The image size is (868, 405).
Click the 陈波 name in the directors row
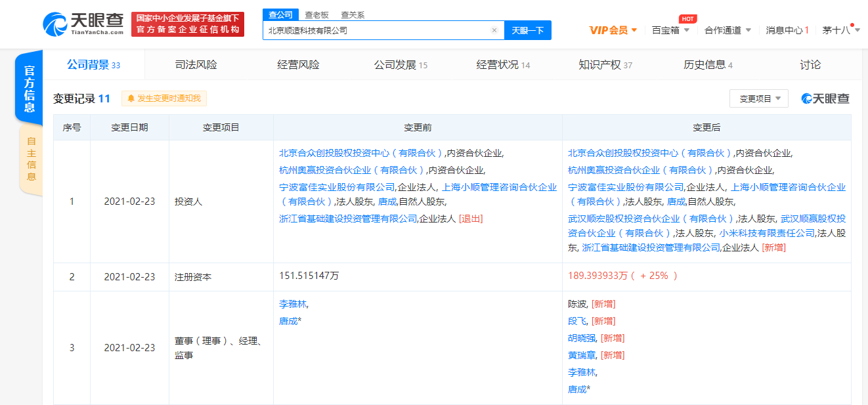click(x=576, y=304)
